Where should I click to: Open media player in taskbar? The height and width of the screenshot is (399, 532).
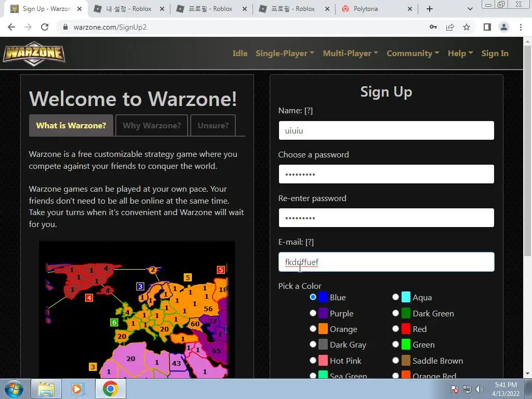[x=77, y=389]
